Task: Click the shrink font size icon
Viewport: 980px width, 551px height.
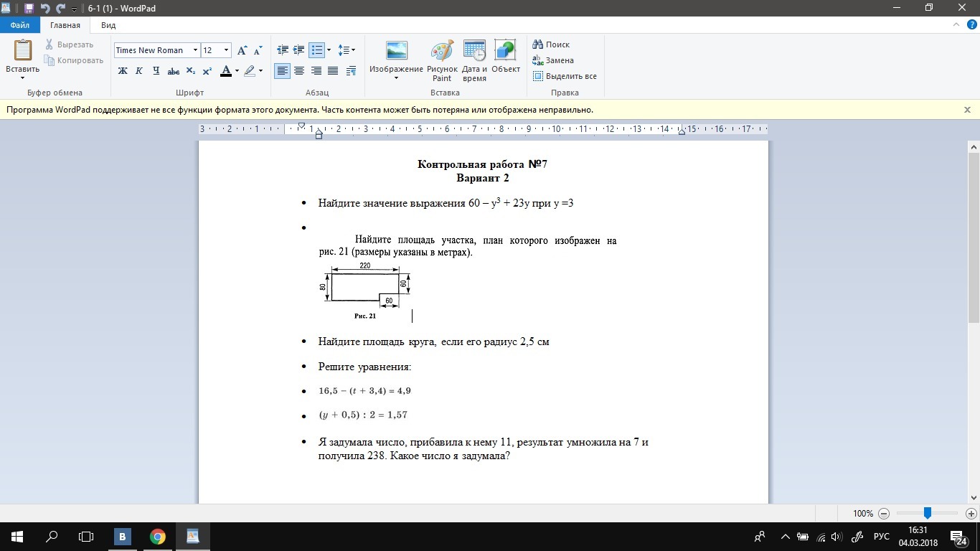Action: [258, 50]
